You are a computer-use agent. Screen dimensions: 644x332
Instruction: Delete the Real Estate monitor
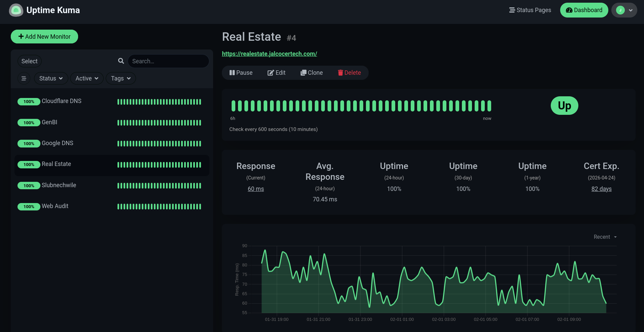coord(349,73)
